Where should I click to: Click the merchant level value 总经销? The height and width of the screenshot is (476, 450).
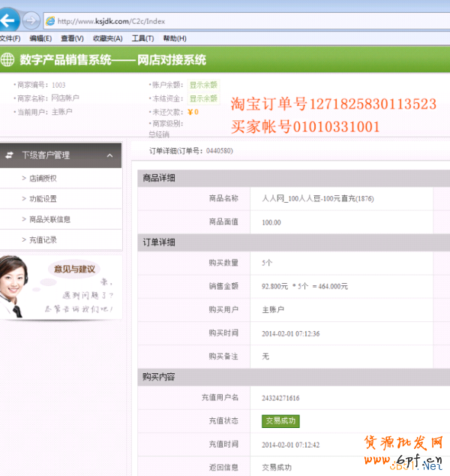[x=159, y=134]
